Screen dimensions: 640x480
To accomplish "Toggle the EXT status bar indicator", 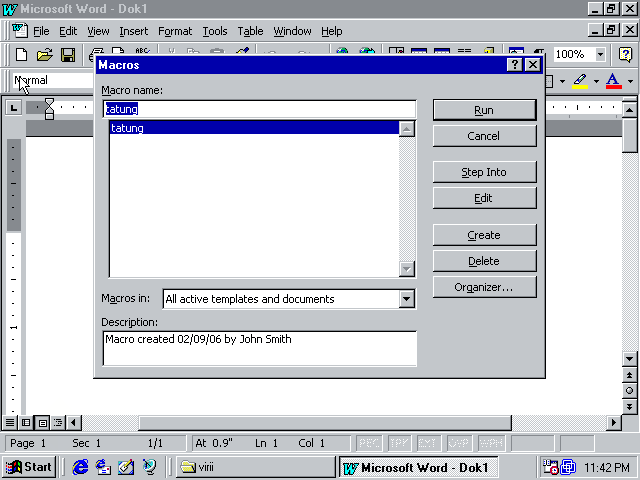I will click(428, 443).
